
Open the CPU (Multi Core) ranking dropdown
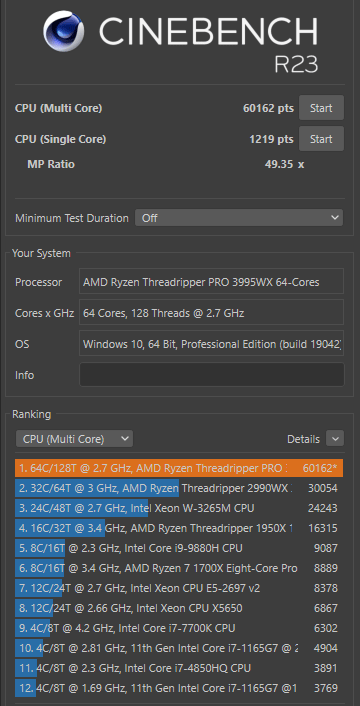click(x=74, y=439)
